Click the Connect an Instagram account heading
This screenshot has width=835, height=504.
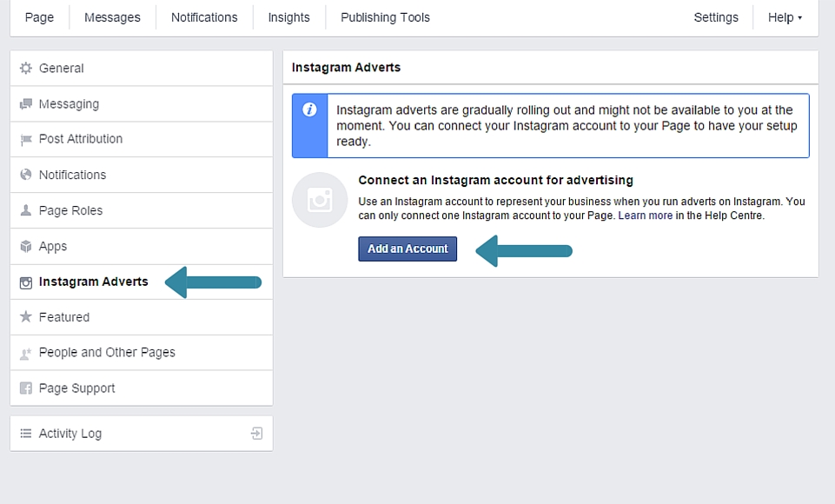coord(496,180)
